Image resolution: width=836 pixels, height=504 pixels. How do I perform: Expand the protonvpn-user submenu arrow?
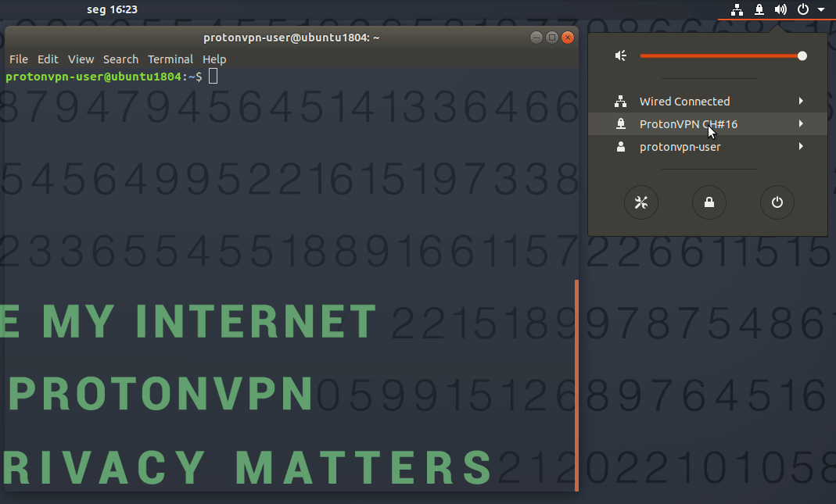click(x=801, y=147)
